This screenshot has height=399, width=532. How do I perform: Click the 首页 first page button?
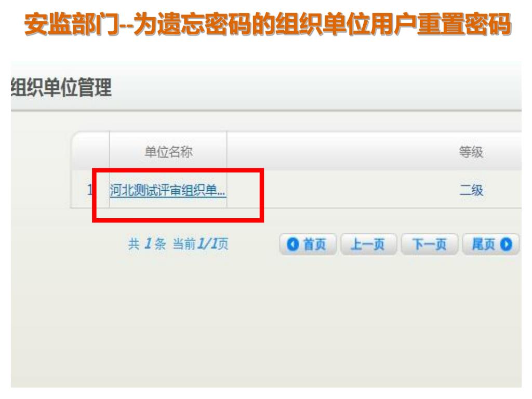pyautogui.click(x=308, y=244)
